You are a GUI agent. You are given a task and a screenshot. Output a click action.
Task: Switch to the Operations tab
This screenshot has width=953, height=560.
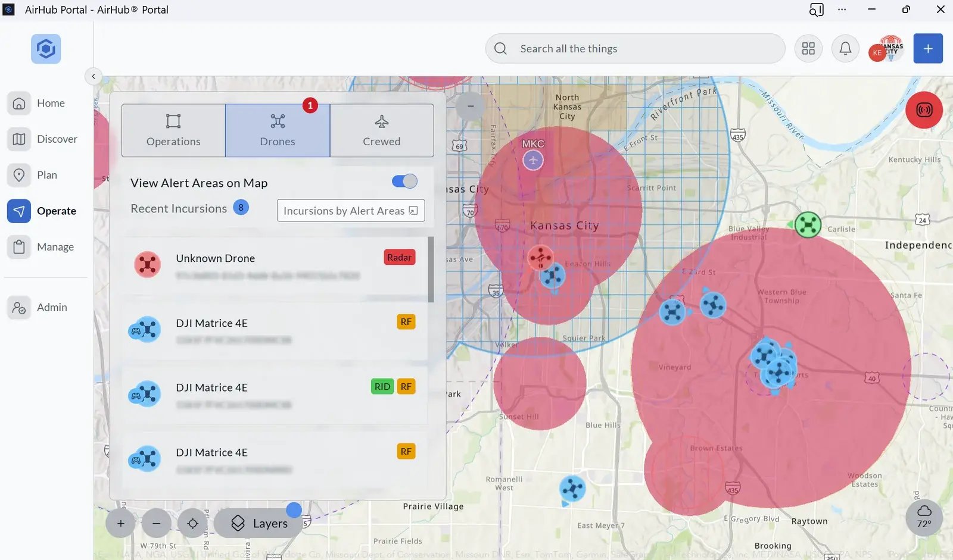[173, 130]
